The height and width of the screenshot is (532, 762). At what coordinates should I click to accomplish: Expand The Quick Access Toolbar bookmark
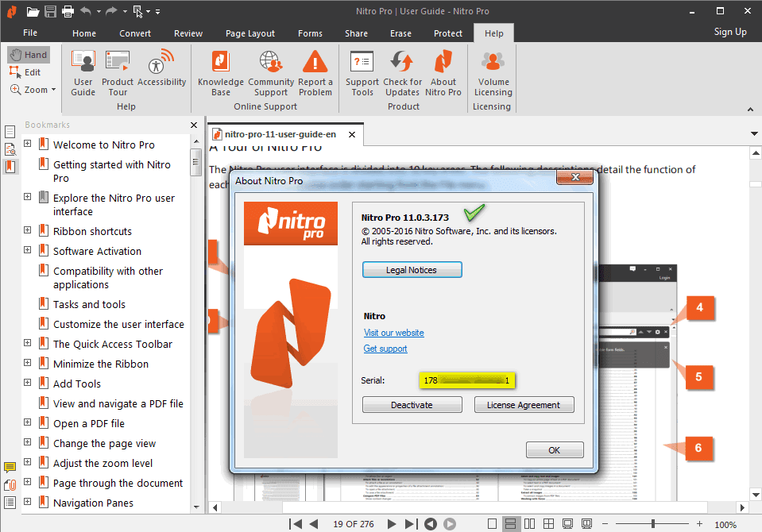pyautogui.click(x=28, y=342)
